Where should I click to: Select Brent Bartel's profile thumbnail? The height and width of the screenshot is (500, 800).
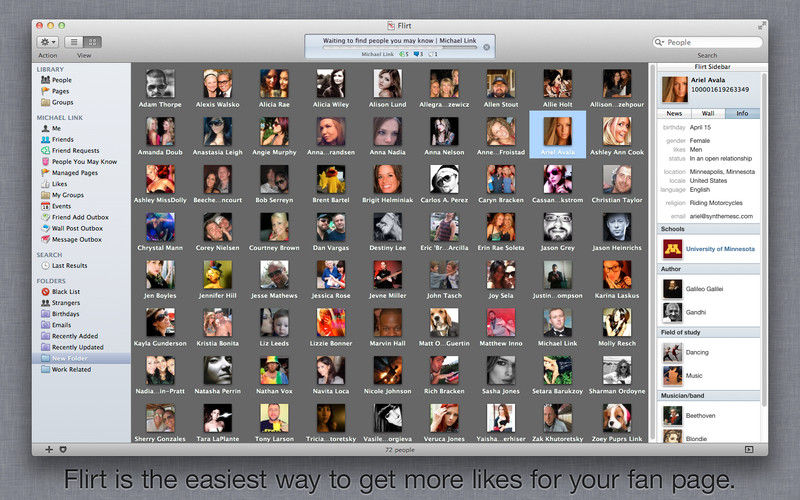click(x=331, y=180)
